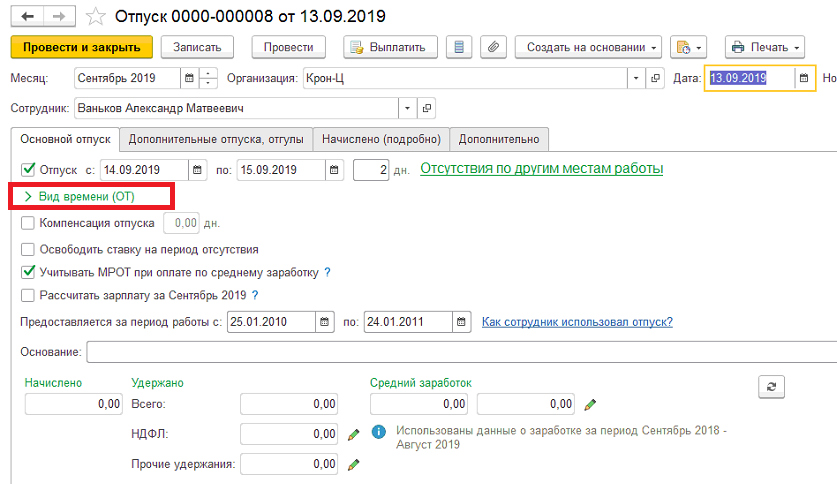Click the Провести и закрыть button
Viewport: 837px width, 484px height.
(82, 47)
